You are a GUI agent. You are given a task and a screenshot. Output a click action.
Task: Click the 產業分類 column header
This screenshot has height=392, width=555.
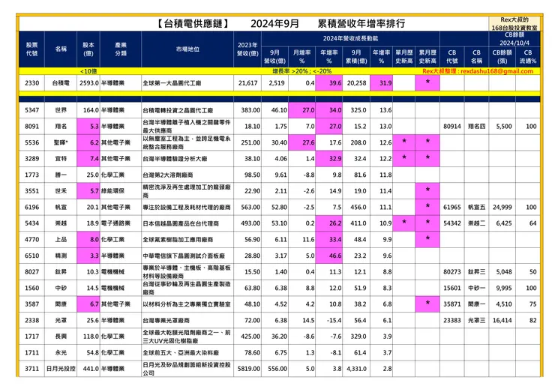point(121,49)
